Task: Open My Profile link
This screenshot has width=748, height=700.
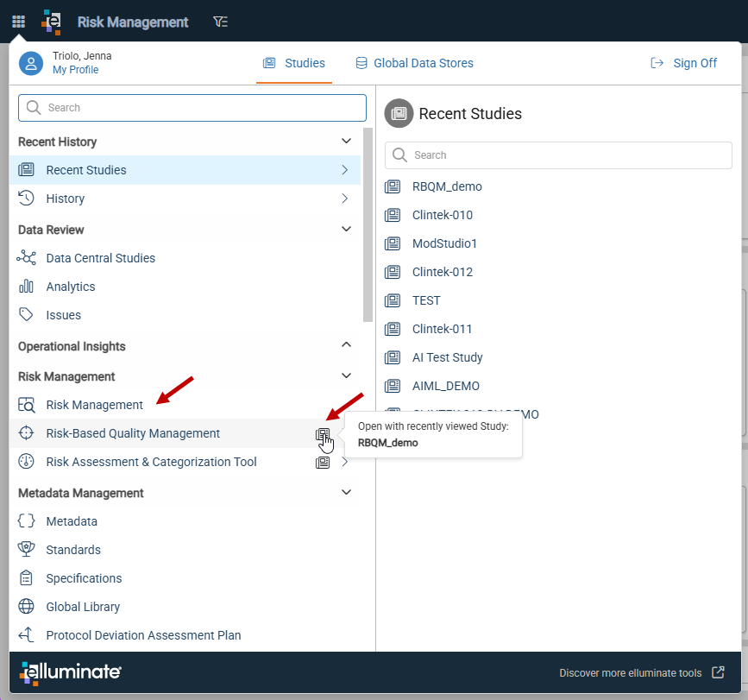Action: (75, 70)
